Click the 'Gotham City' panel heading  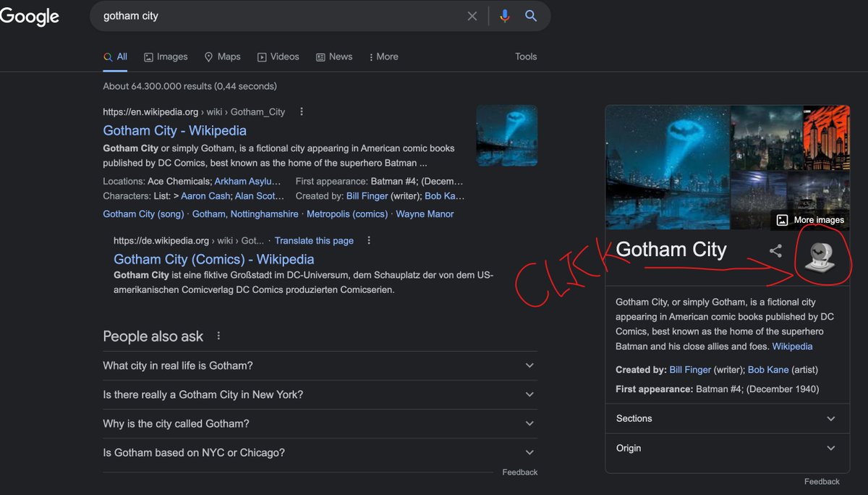tap(671, 250)
